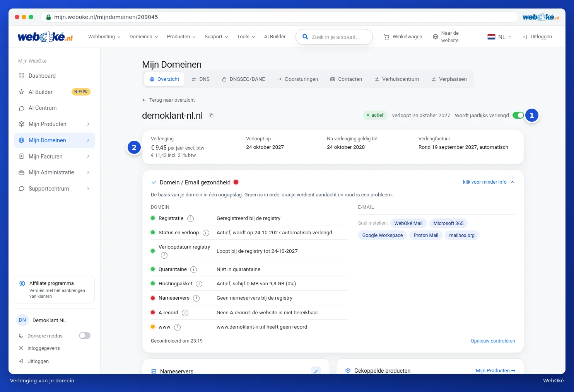The height and width of the screenshot is (392, 574).
Task: Open info icon next to A-record
Action: click(x=185, y=313)
